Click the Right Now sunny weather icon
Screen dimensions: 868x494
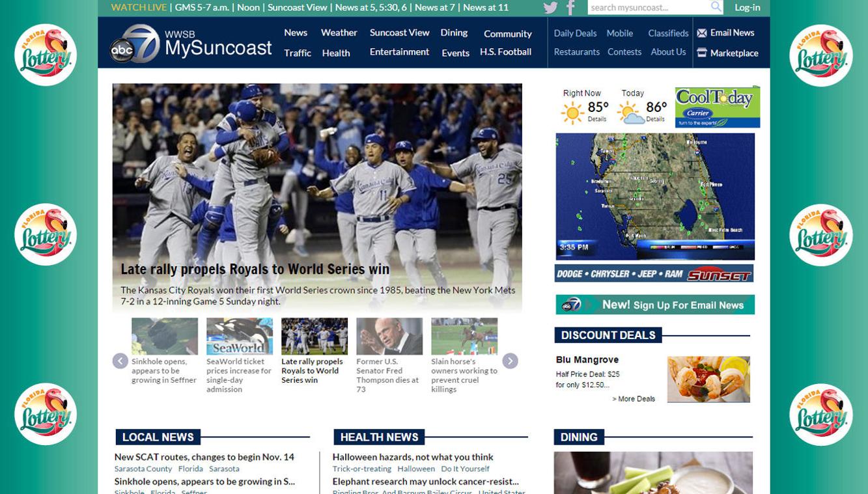pos(572,114)
